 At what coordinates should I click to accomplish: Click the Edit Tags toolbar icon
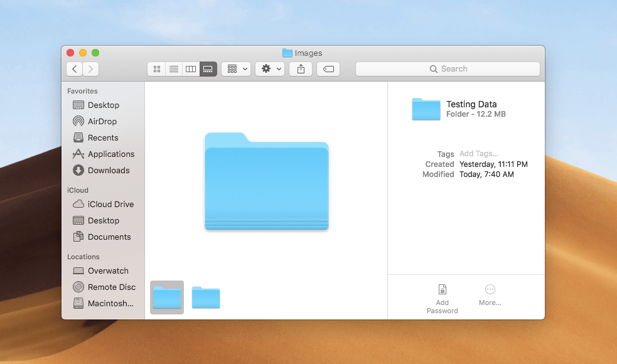click(x=328, y=69)
